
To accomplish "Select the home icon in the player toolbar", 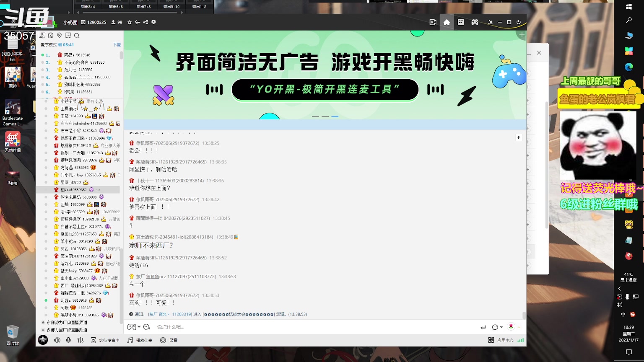I will pos(447,22).
